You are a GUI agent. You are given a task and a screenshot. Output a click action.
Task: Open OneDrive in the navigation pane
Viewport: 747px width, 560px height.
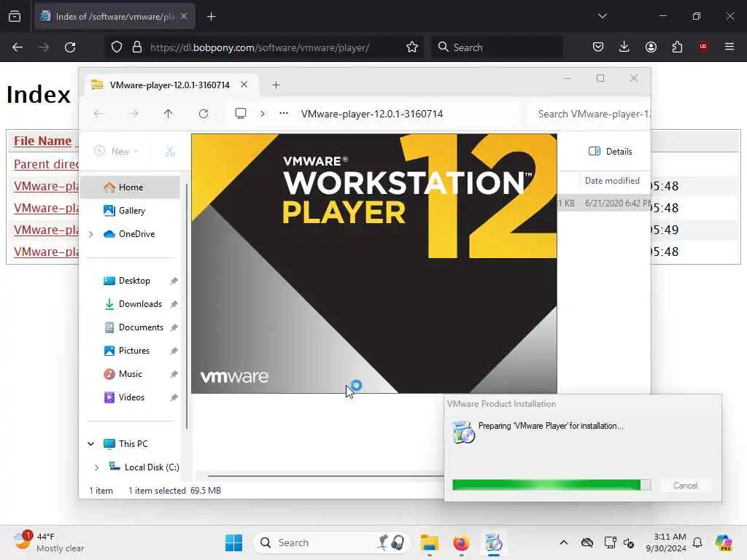[136, 234]
